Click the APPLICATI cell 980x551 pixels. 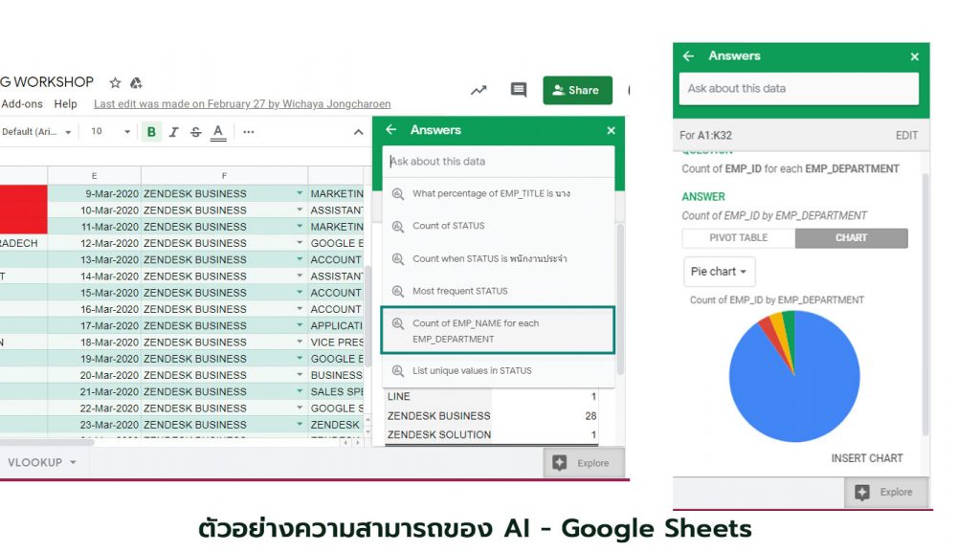tap(336, 325)
